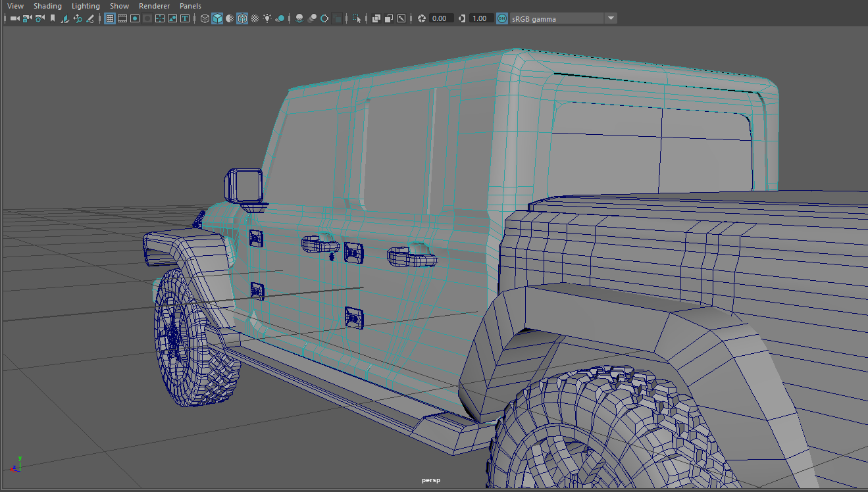
Task: Click the Exposure aperture icon
Action: click(422, 18)
